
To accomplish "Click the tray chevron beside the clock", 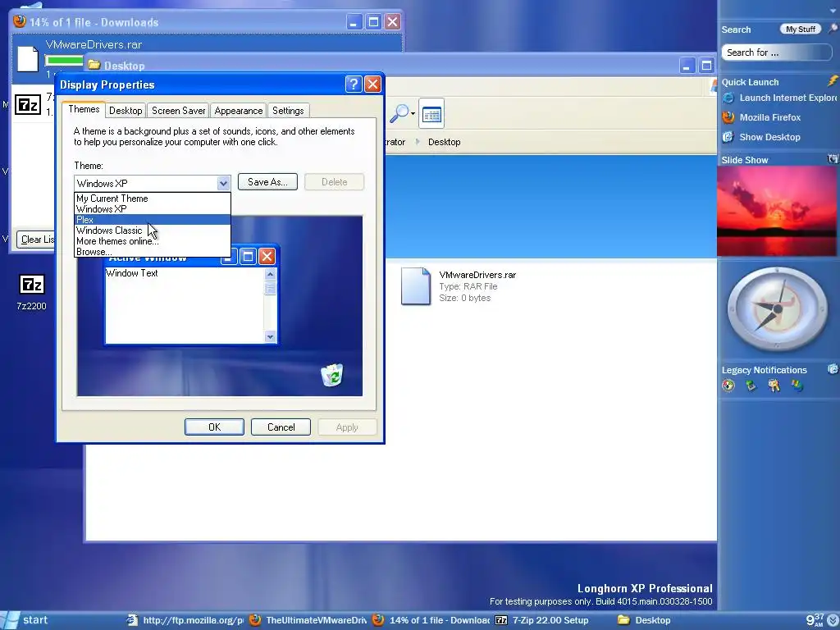I will pyautogui.click(x=833, y=620).
